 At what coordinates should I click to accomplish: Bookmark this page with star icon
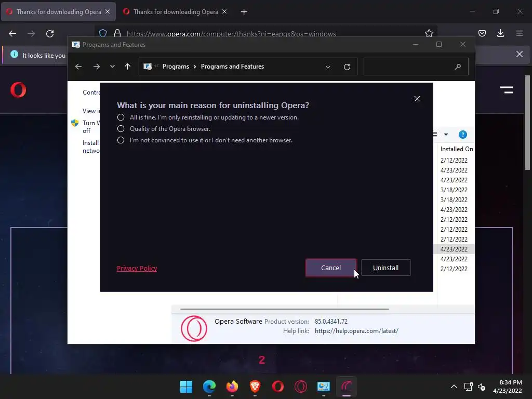tap(429, 33)
